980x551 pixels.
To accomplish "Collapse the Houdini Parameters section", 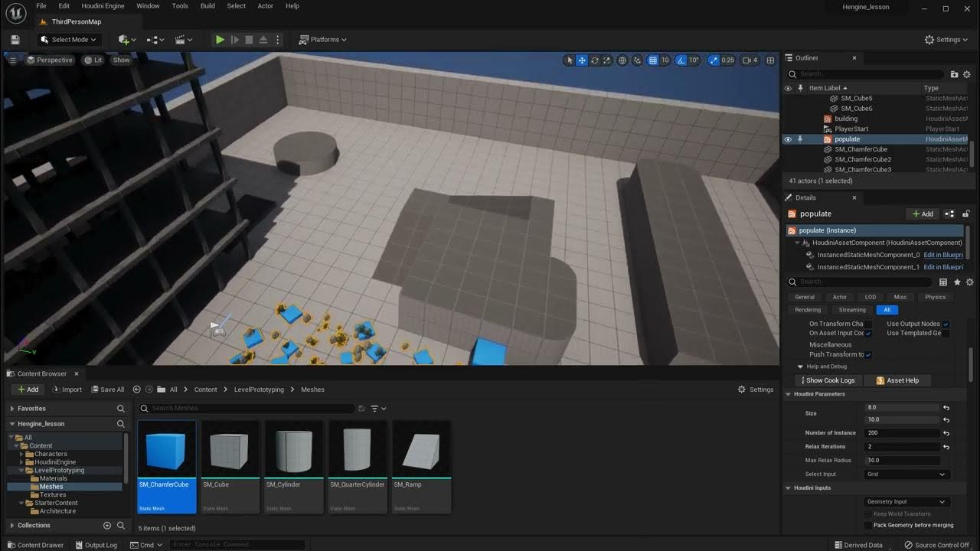I will tap(788, 394).
